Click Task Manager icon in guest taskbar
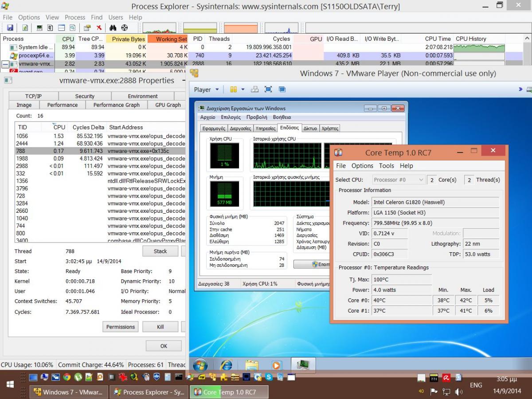532x399 pixels. 304,365
